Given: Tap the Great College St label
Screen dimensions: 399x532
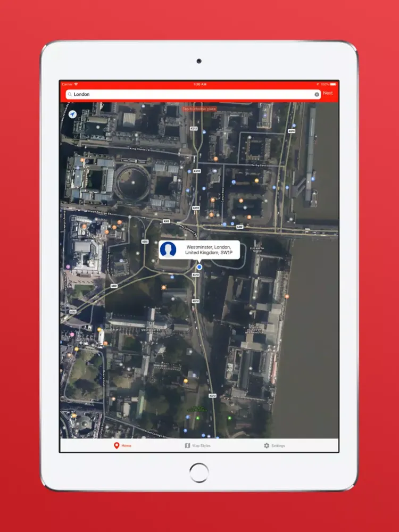Looking at the screenshot, I should [155, 433].
